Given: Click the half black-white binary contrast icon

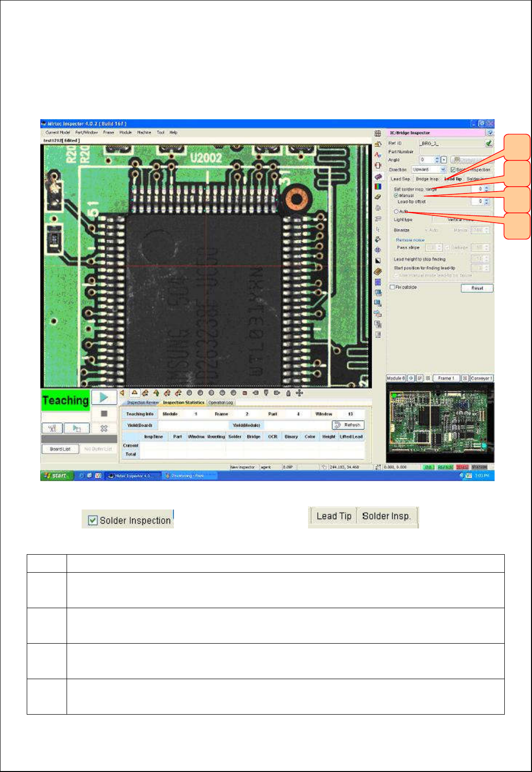Looking at the screenshot, I should 378,261.
